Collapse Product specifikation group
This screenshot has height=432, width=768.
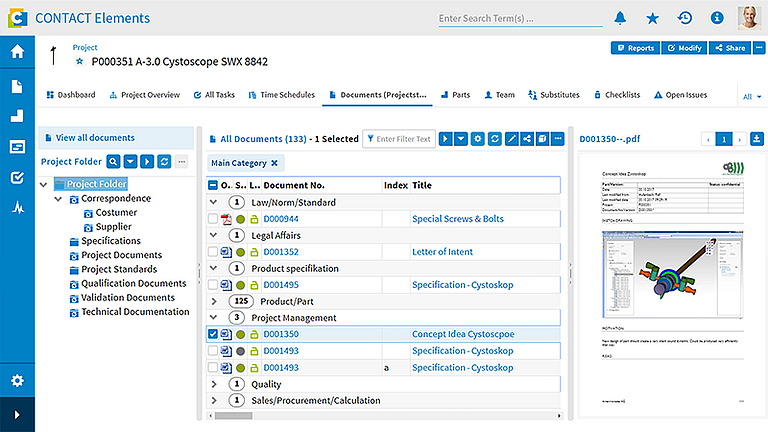pyautogui.click(x=214, y=268)
